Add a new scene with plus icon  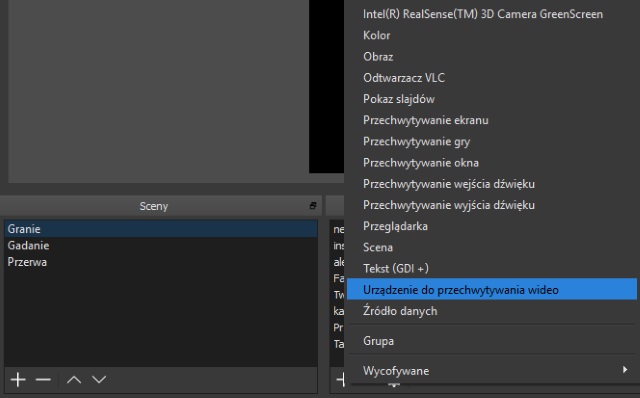pyautogui.click(x=18, y=380)
